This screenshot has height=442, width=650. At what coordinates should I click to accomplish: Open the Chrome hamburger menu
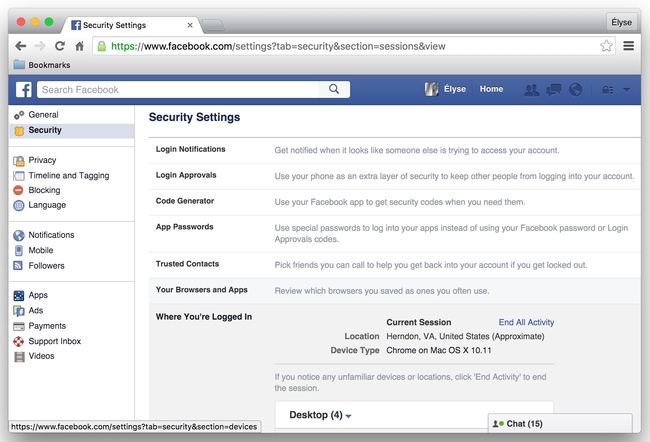(x=629, y=46)
